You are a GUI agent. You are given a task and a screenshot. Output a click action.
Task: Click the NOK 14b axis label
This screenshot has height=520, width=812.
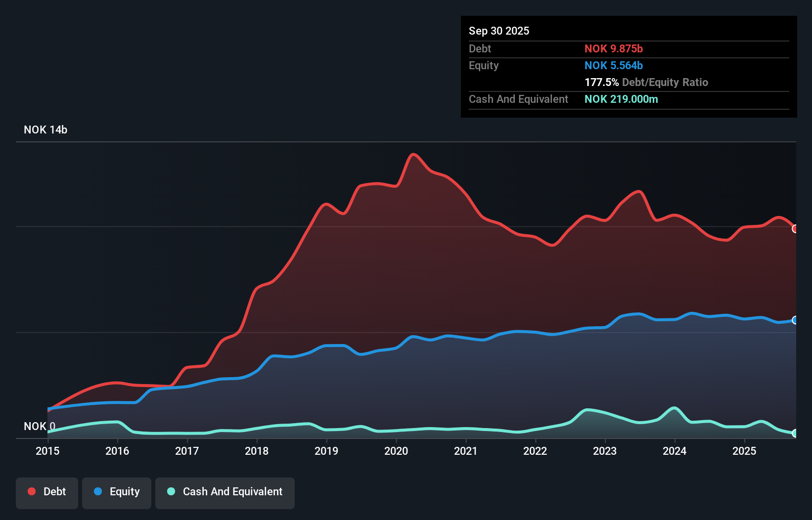[45, 130]
